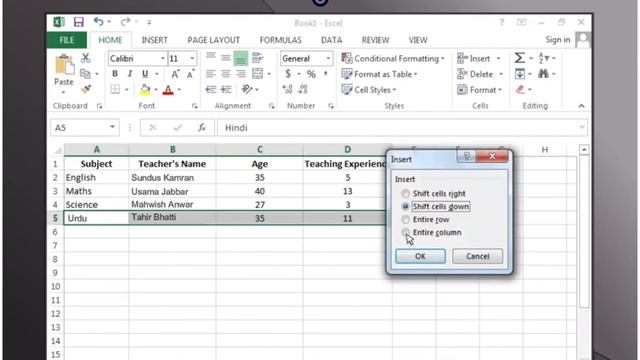Open Format as Table dropdown
This screenshot has width=640, height=360.
(380, 74)
